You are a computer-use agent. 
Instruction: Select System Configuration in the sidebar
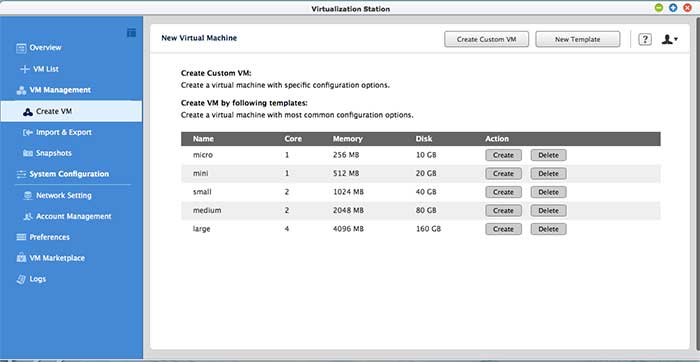69,174
